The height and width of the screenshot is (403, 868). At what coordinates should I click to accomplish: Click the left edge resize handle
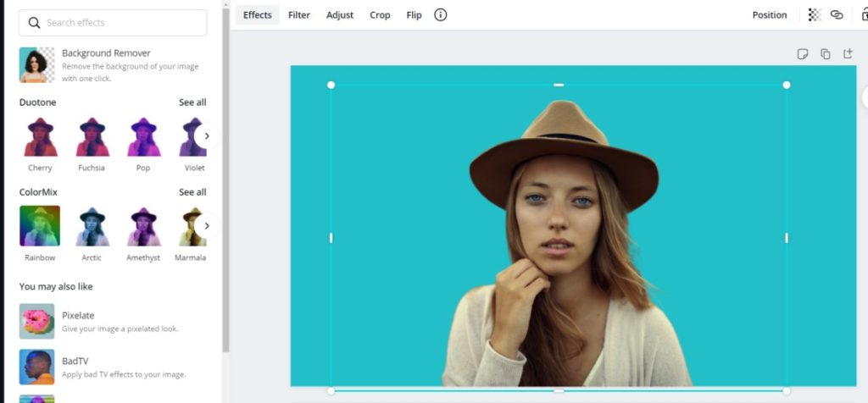pos(331,238)
